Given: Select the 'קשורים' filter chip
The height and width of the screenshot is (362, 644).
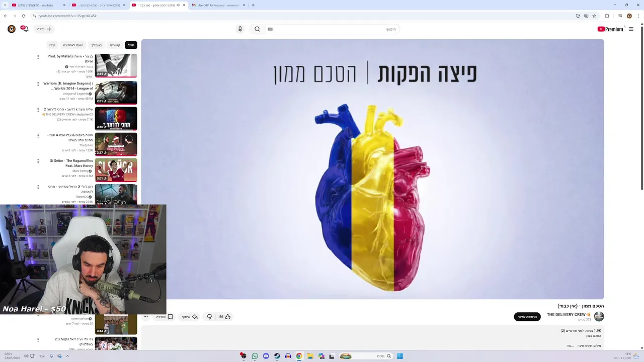Looking at the screenshot, I should click(115, 45).
